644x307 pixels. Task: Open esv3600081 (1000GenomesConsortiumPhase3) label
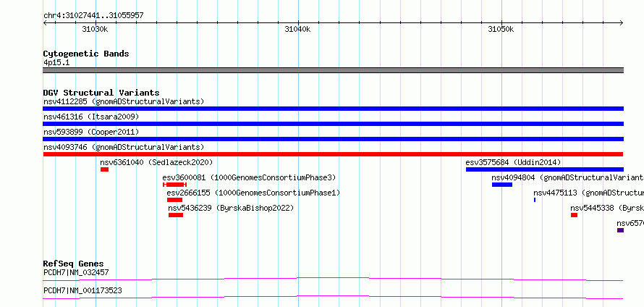pyautogui.click(x=249, y=177)
